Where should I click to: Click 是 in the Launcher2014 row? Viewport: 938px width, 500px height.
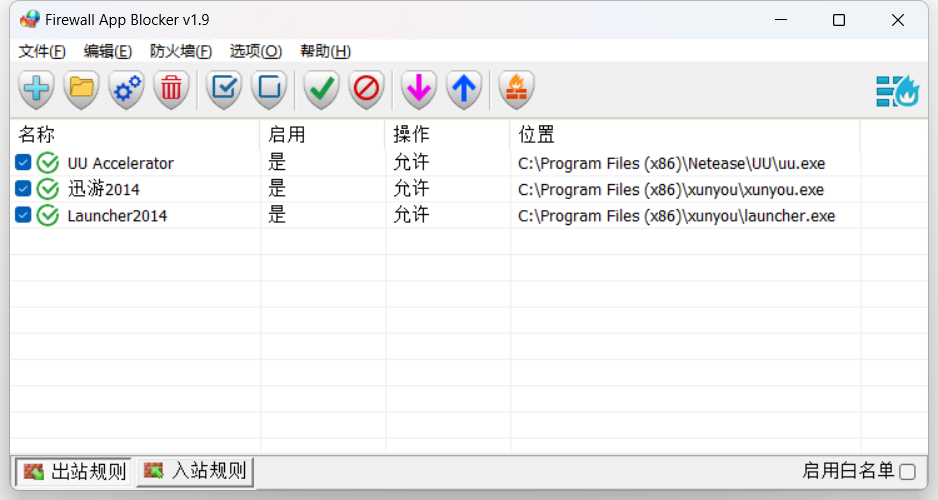pos(277,215)
